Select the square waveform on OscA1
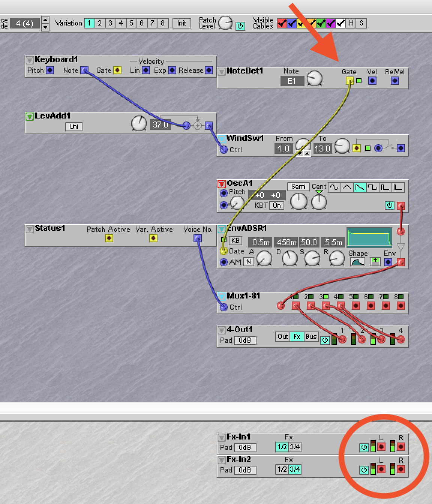The width and height of the screenshot is (432, 504). 372,187
